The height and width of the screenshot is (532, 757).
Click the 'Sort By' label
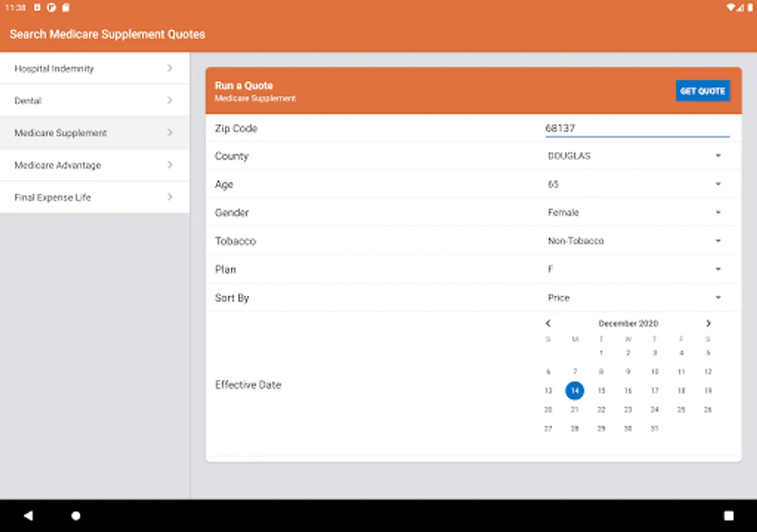tap(232, 298)
